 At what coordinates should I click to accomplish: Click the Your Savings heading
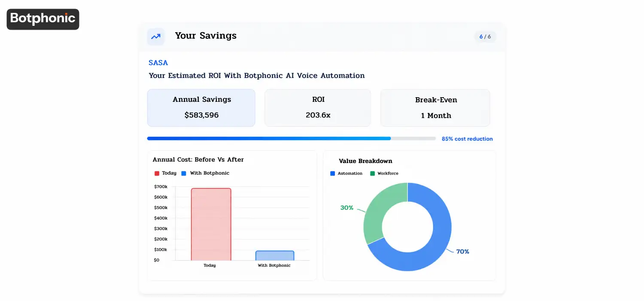[206, 36]
